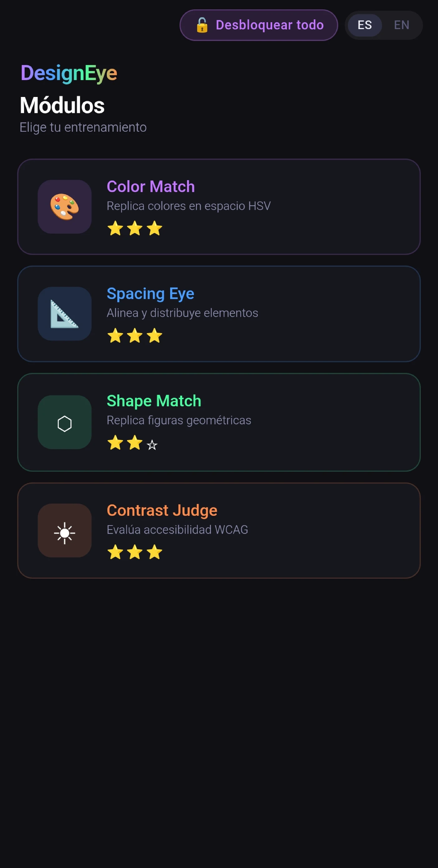Click the Spacing Eye ruler icon

point(64,314)
